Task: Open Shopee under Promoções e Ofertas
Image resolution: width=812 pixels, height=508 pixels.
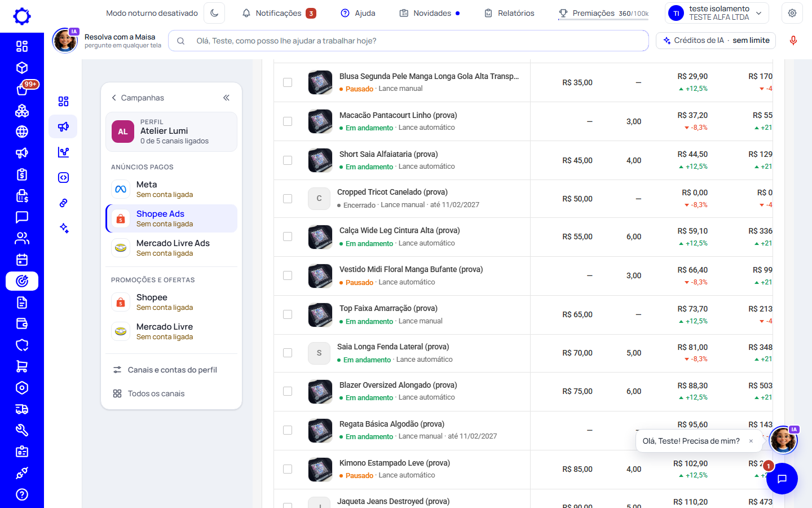Action: coord(171,302)
